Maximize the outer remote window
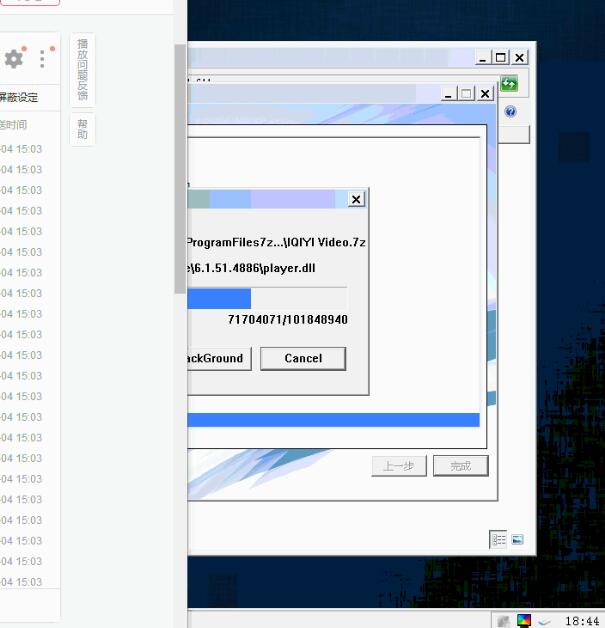This screenshot has width=605, height=628. [500, 58]
